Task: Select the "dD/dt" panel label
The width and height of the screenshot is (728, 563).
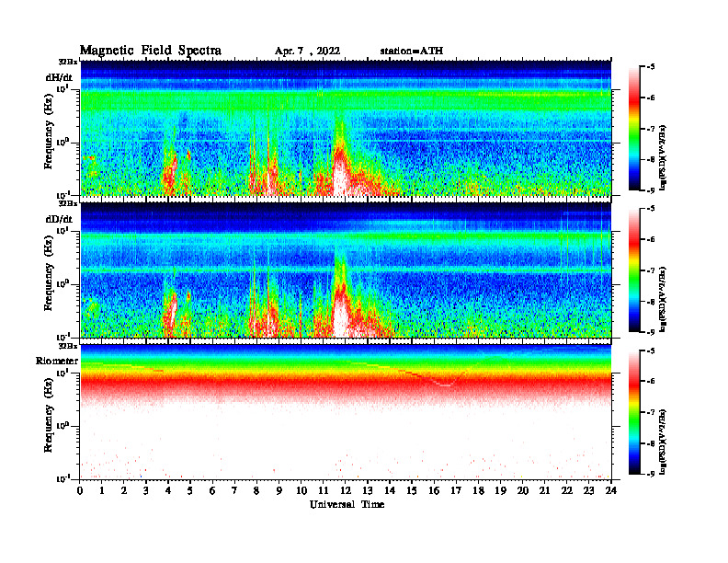Action: point(59,219)
